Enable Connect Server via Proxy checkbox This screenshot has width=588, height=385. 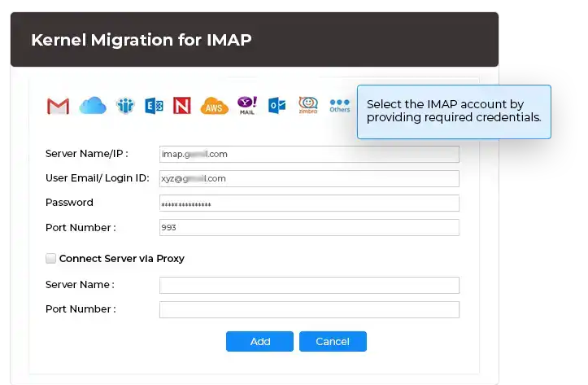click(51, 259)
